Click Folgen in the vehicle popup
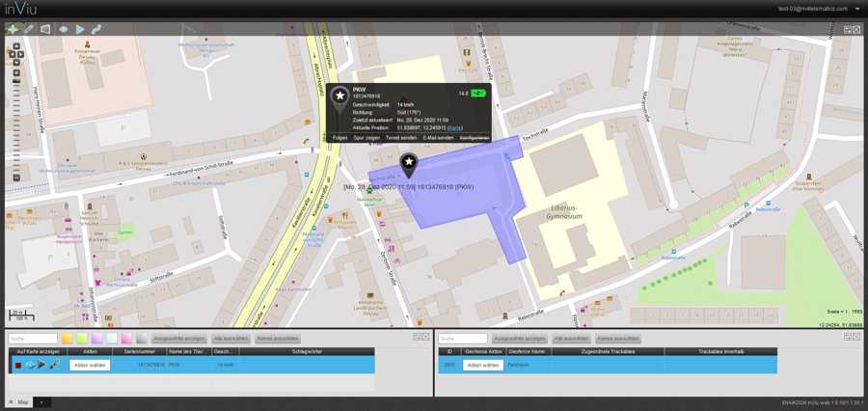The image size is (868, 411). pos(339,137)
